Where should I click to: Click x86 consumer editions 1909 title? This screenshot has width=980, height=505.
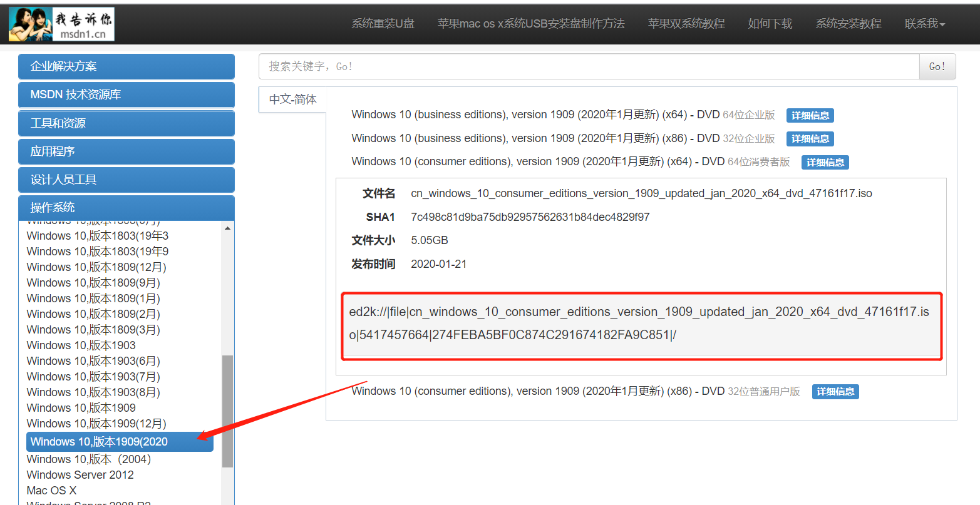[x=538, y=391]
